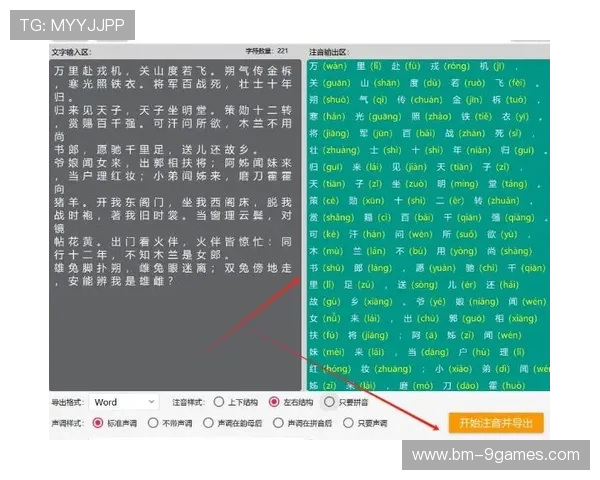Click the orange 开始注音并导出 button
600x480 pixels.
(x=496, y=422)
